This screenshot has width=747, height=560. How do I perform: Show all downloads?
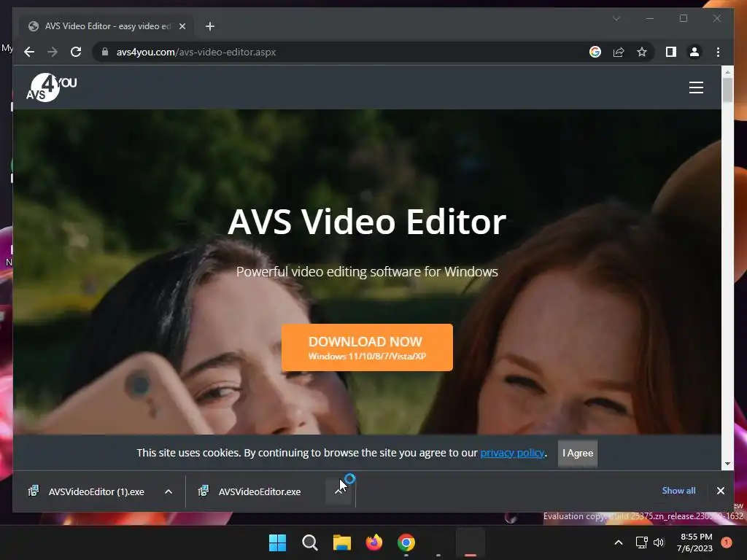[x=678, y=491]
